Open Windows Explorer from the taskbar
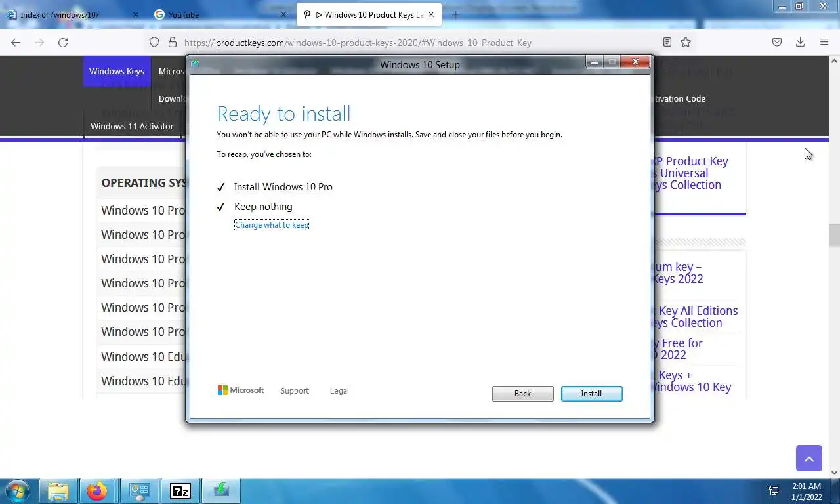 [58, 491]
